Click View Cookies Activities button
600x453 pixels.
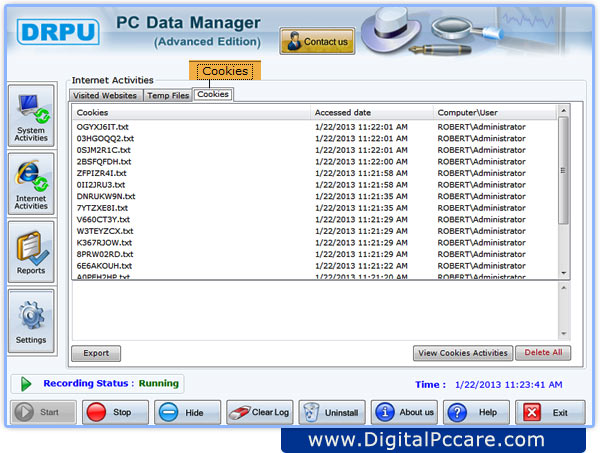point(463,353)
